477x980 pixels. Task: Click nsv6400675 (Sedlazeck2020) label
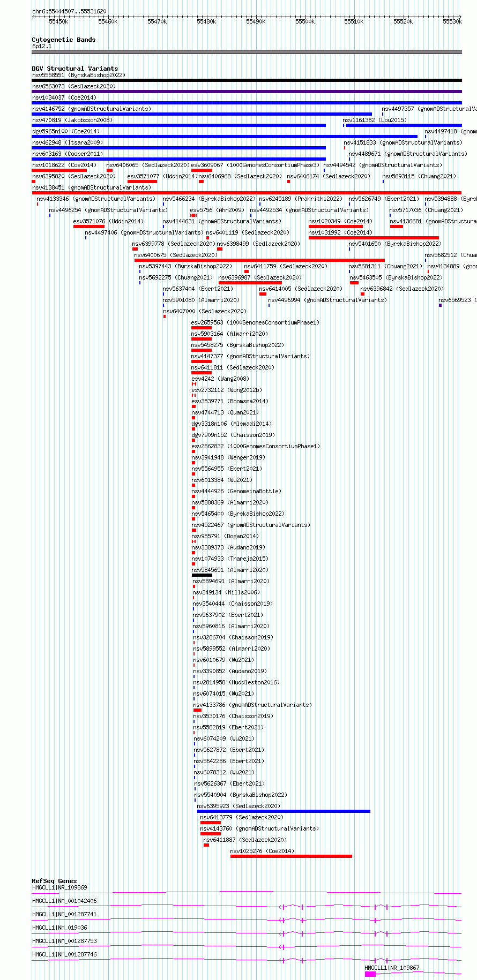coord(176,255)
